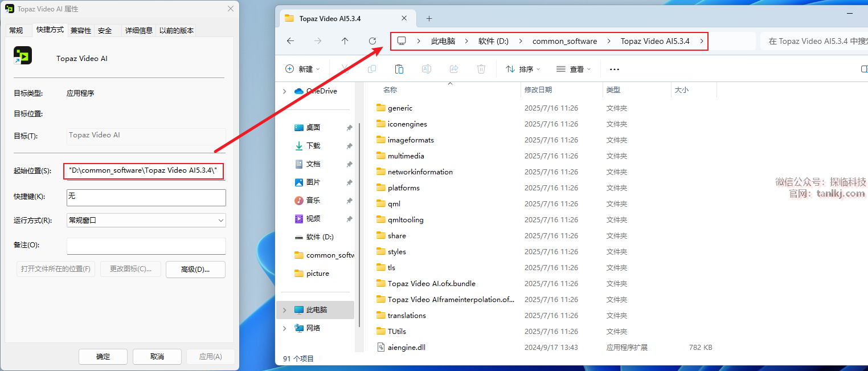Sort by the 修改日期 column header

[562, 90]
